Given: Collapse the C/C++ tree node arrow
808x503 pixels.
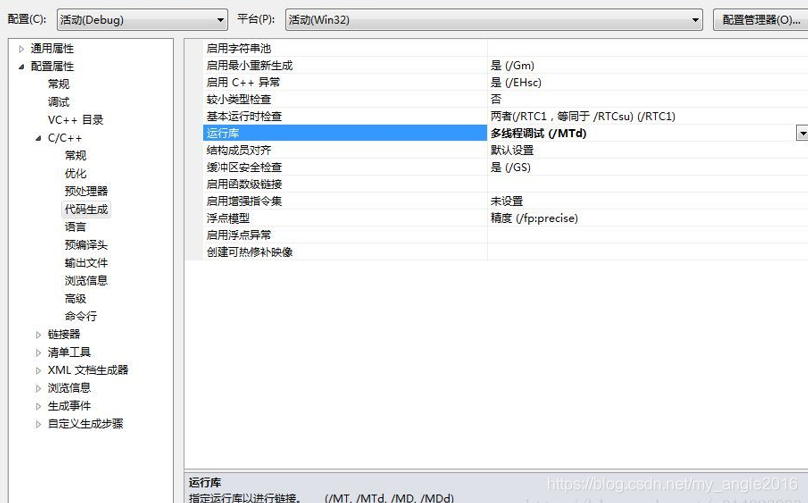Looking at the screenshot, I should pos(38,138).
